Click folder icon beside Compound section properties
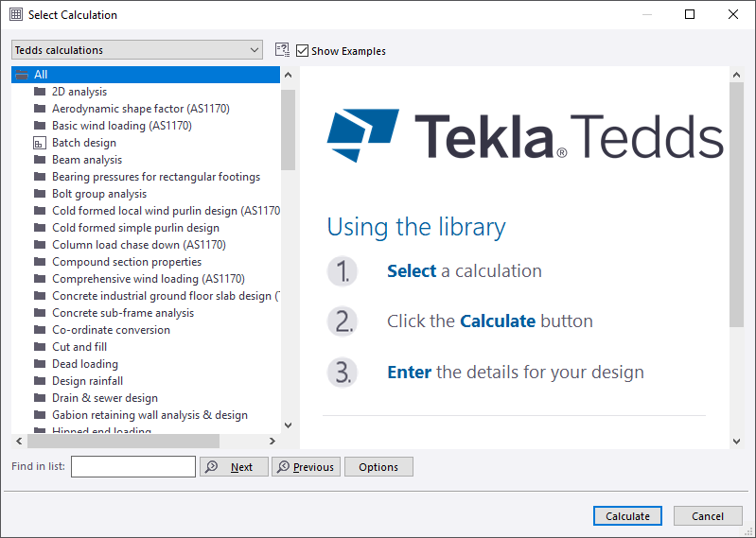Screen dimensions: 756x538 point(40,262)
